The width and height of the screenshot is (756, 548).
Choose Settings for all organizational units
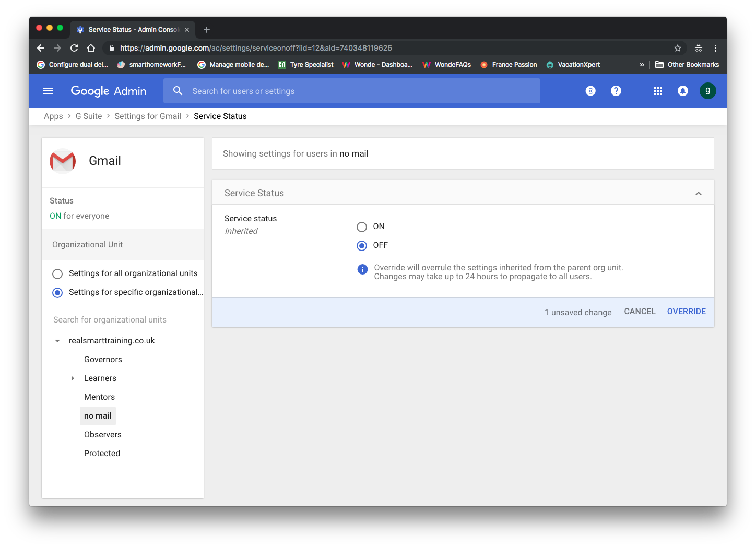[58, 274]
